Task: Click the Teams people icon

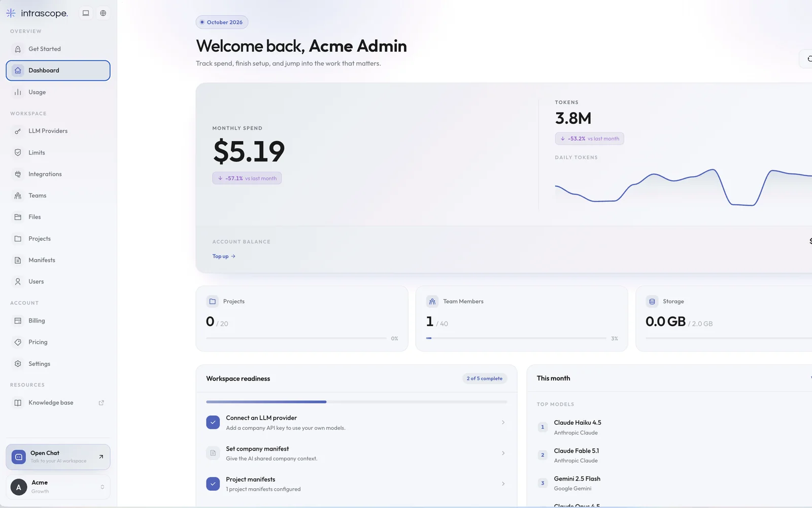Action: tap(18, 196)
